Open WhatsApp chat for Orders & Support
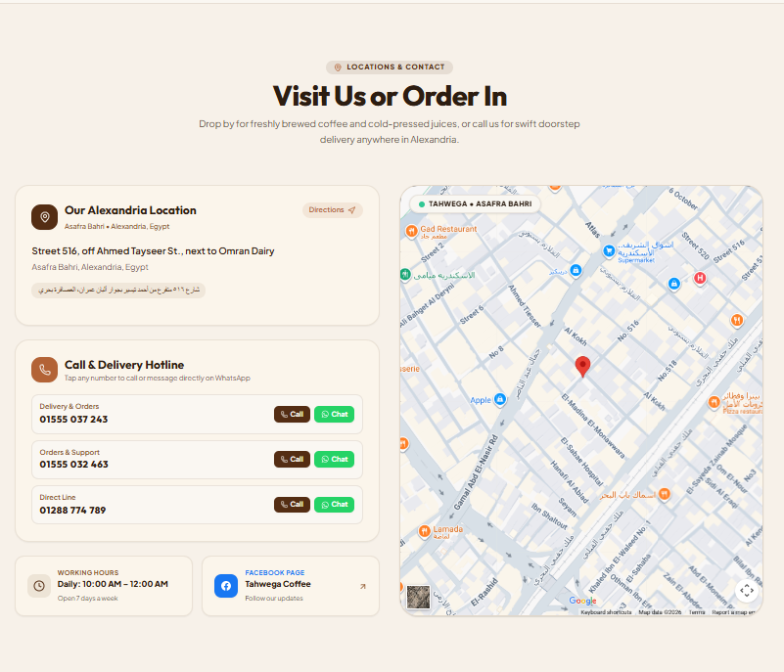The image size is (784, 672). tap(335, 459)
